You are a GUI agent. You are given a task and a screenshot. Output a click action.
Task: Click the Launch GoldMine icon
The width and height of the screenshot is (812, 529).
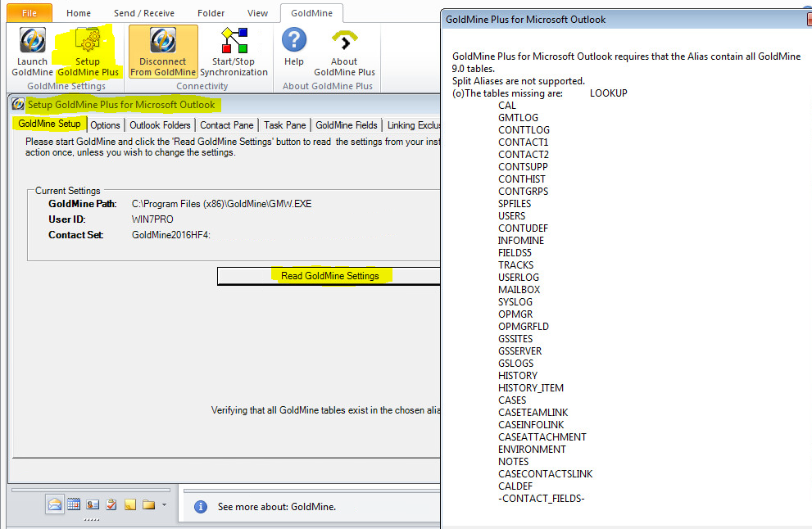(33, 42)
